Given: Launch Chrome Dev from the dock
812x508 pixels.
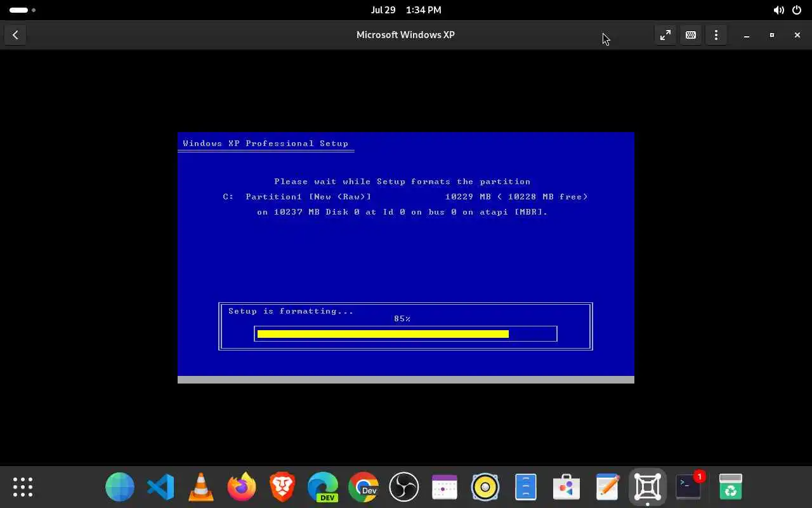Looking at the screenshot, I should tap(363, 487).
